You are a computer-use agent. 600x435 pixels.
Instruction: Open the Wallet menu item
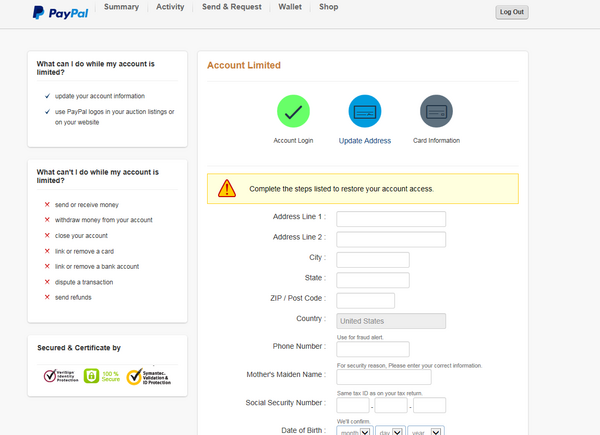click(290, 7)
